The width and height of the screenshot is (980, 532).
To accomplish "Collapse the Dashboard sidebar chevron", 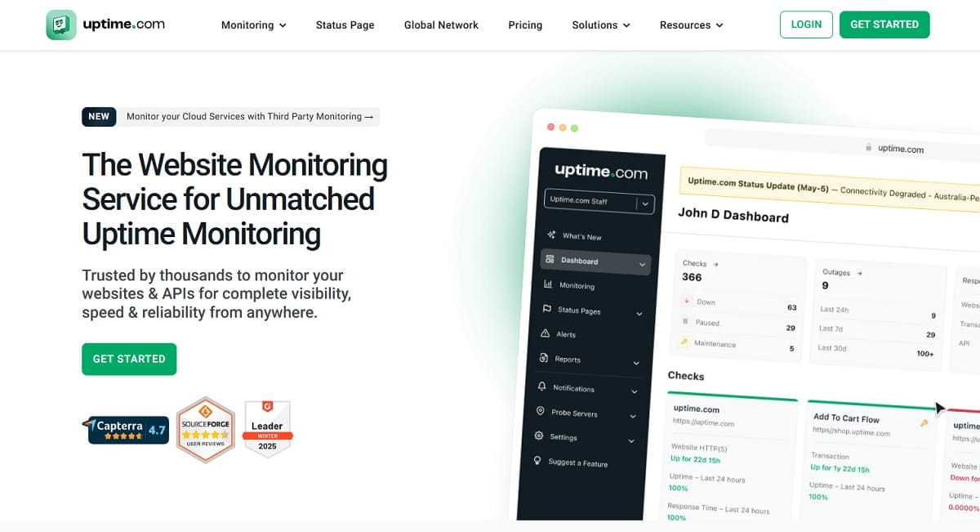I will tap(642, 265).
